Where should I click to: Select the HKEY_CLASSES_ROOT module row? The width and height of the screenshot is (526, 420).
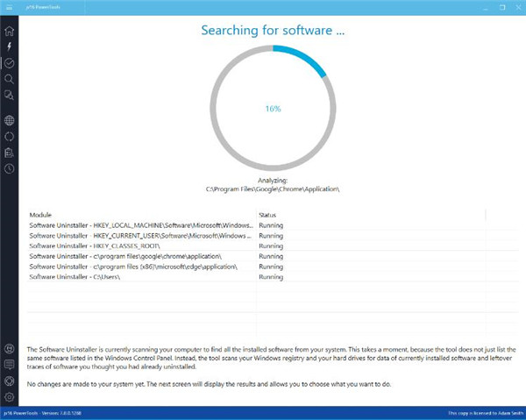tap(140, 246)
